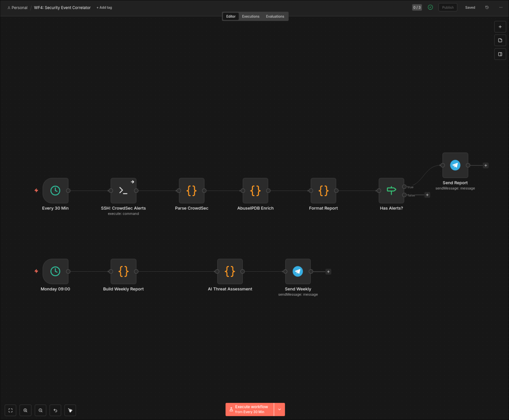Add a node on the false branch
Viewport: 509px width, 420px height.
coord(427,195)
